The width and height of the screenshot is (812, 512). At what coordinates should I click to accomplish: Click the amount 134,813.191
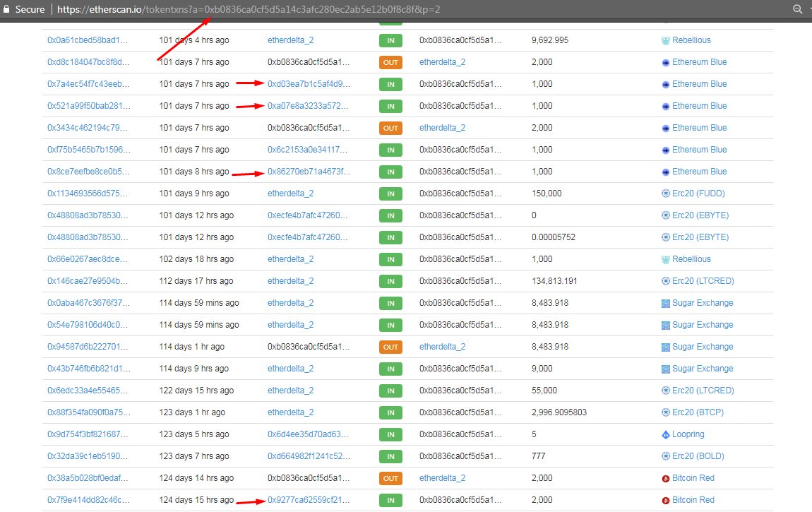554,281
